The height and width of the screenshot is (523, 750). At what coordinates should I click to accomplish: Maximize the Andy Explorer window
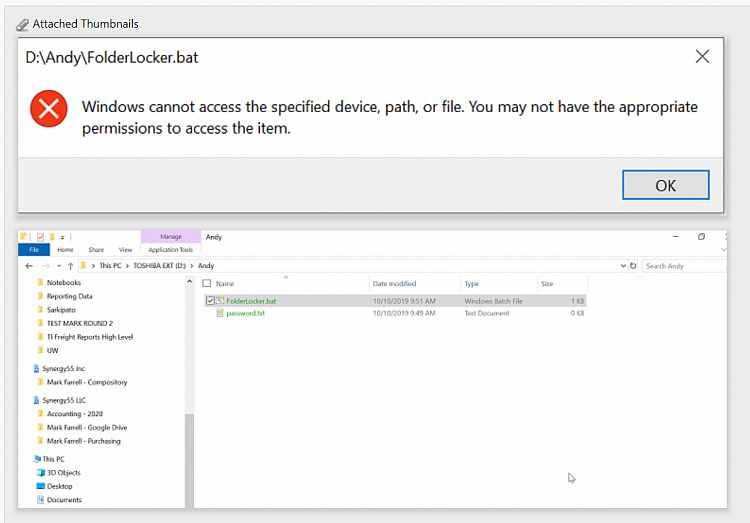pos(701,236)
